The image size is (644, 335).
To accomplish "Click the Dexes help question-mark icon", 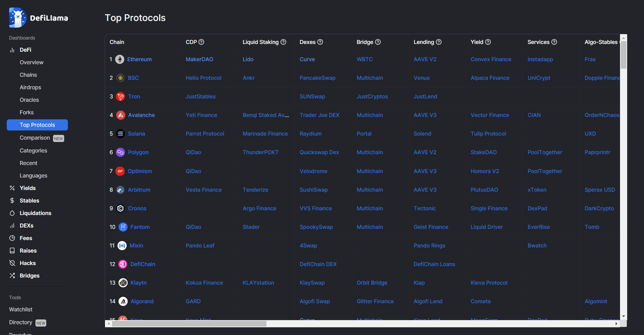I will click(x=320, y=42).
